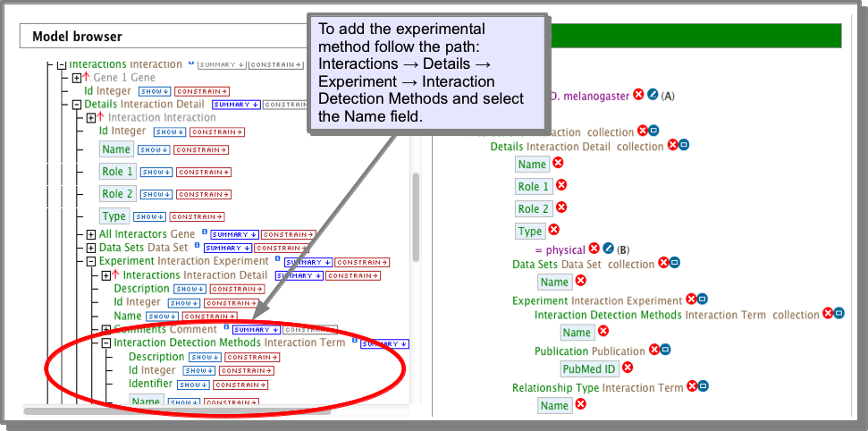
Task: Remove Interaction Detection Methods collection
Action: click(x=828, y=313)
